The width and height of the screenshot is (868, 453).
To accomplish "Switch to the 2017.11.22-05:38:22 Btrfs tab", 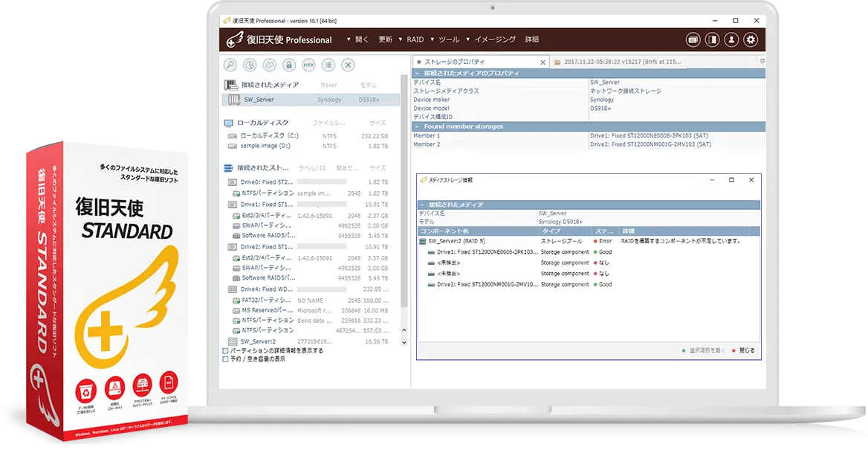I will pos(622,62).
